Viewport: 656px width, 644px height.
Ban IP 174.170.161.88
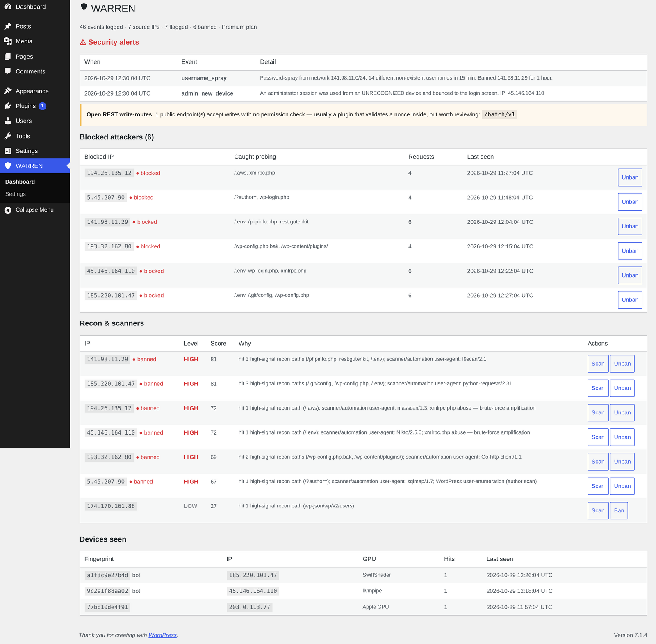click(619, 511)
